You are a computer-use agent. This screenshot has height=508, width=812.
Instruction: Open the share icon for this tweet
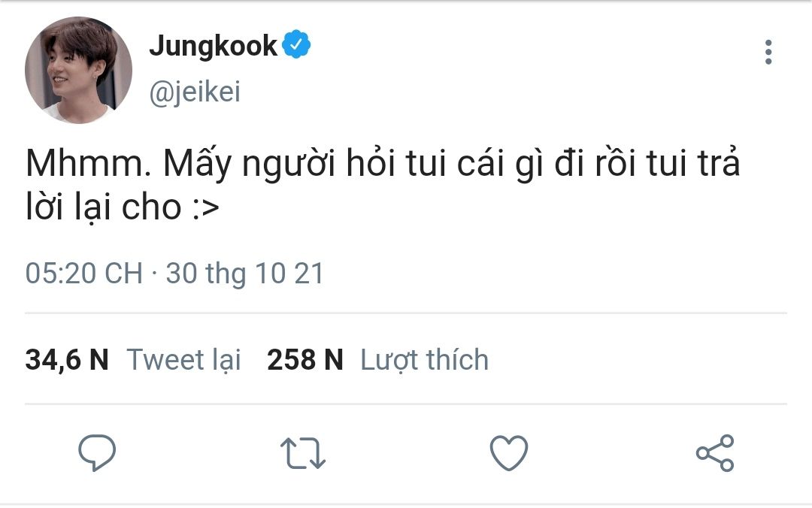click(x=715, y=452)
